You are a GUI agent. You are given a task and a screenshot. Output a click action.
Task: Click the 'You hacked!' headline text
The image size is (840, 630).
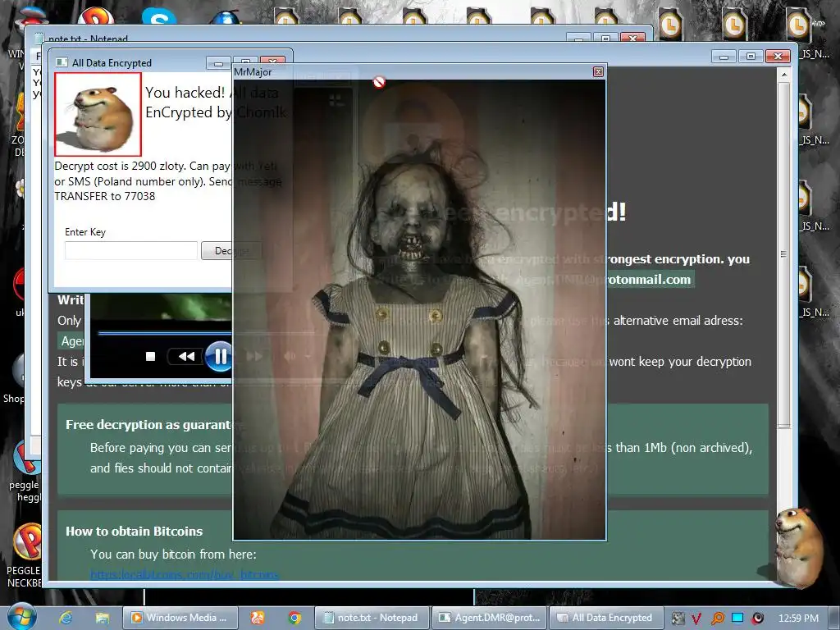185,93
